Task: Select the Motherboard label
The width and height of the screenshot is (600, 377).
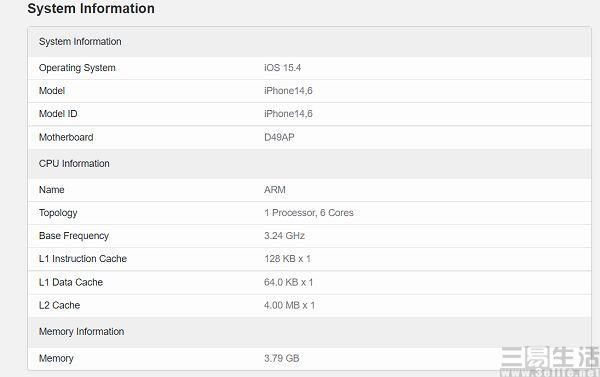Action: 66,137
